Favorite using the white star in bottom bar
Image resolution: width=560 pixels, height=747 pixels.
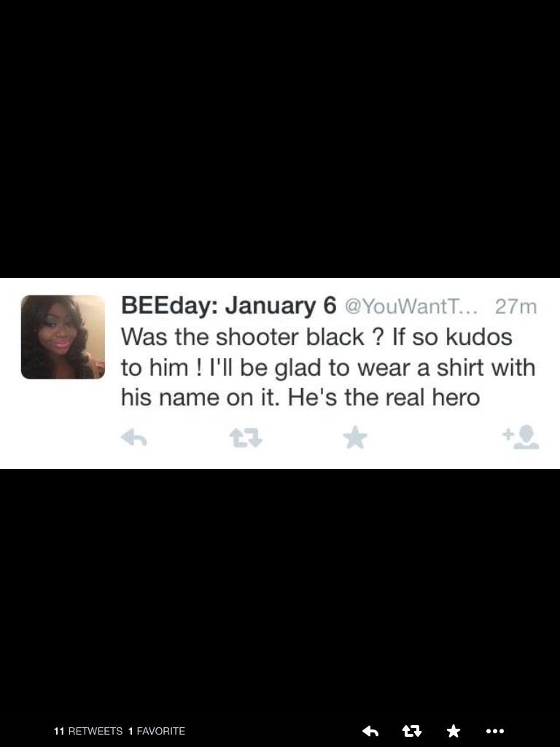coord(454,730)
